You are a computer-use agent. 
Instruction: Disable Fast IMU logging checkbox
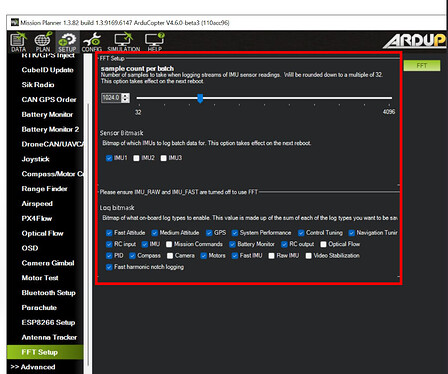tap(235, 256)
